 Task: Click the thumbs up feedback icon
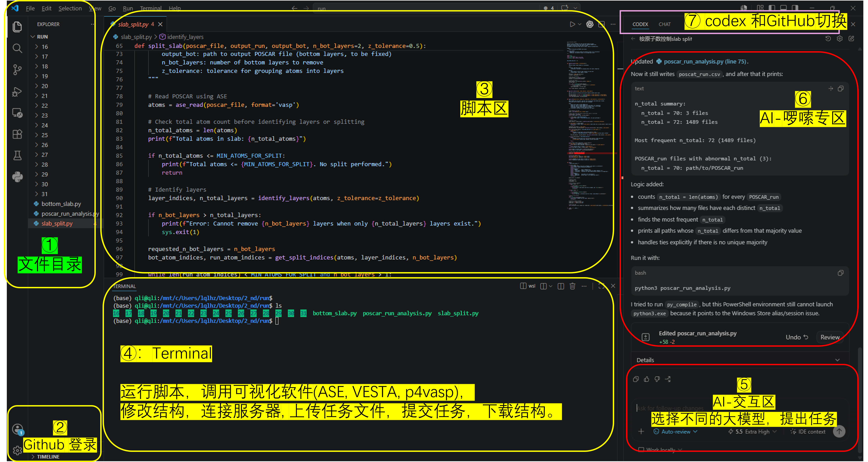pos(646,379)
